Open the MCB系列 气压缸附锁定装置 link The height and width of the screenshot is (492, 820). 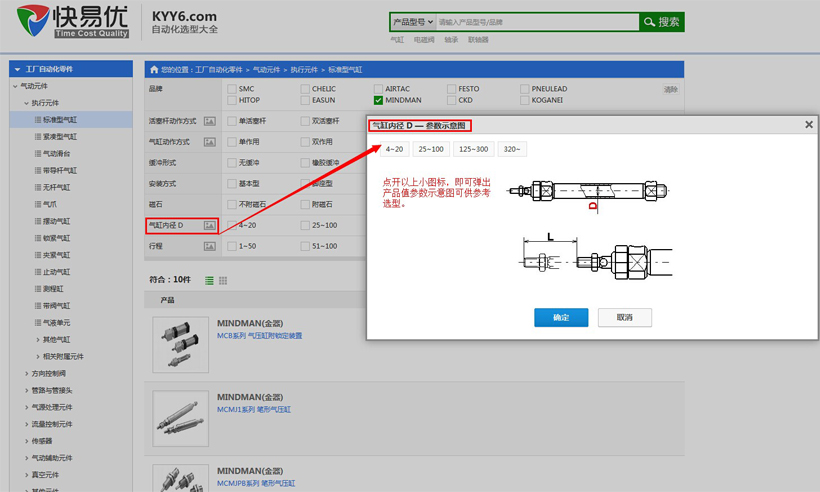click(x=259, y=336)
